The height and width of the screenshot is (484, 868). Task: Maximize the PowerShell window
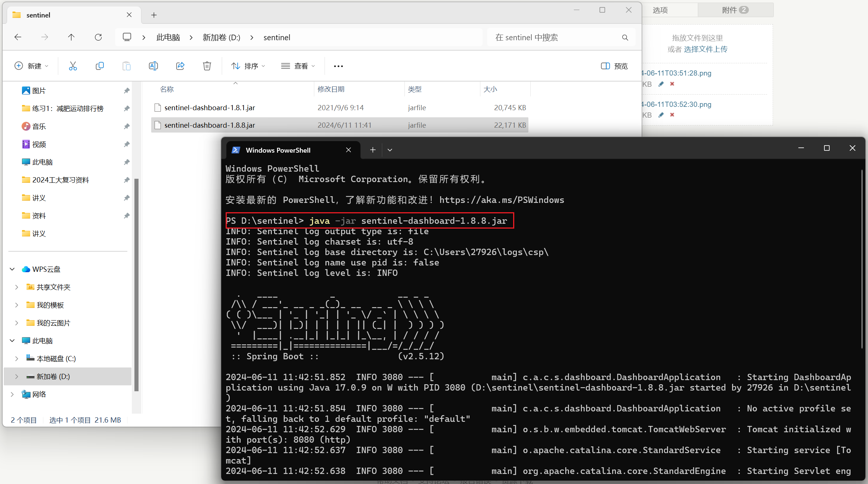[x=827, y=148]
